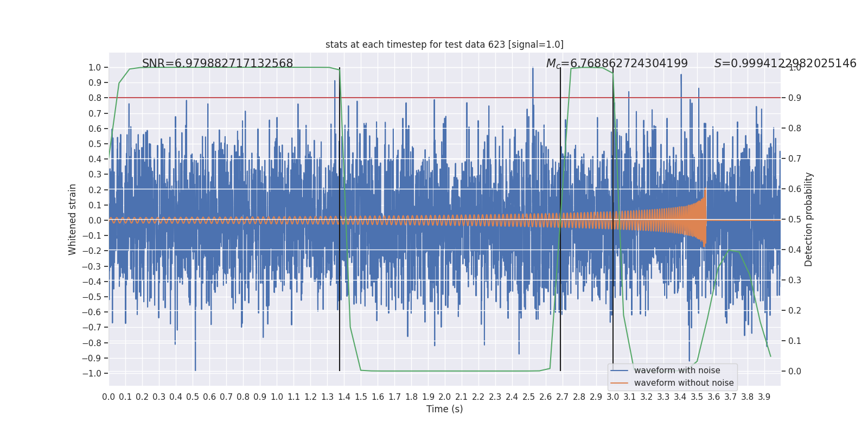The height and width of the screenshot is (434, 868).
Task: Click the 0.2 tick on the Whitened strain axis
Action: click(95, 190)
